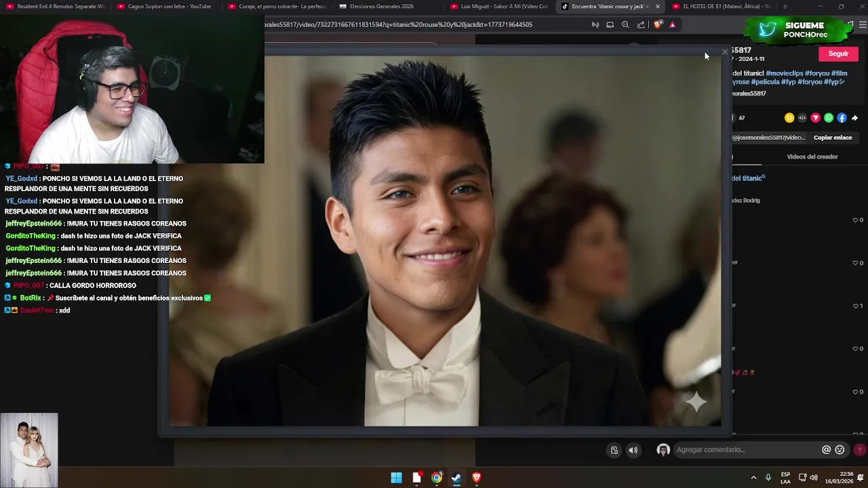Switch the ESP LAA input language

click(x=785, y=478)
